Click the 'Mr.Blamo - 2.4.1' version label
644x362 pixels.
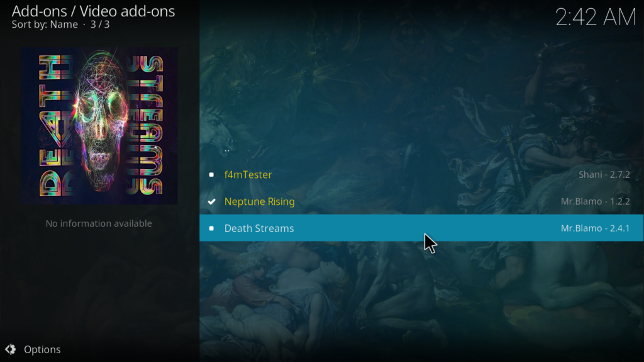596,228
